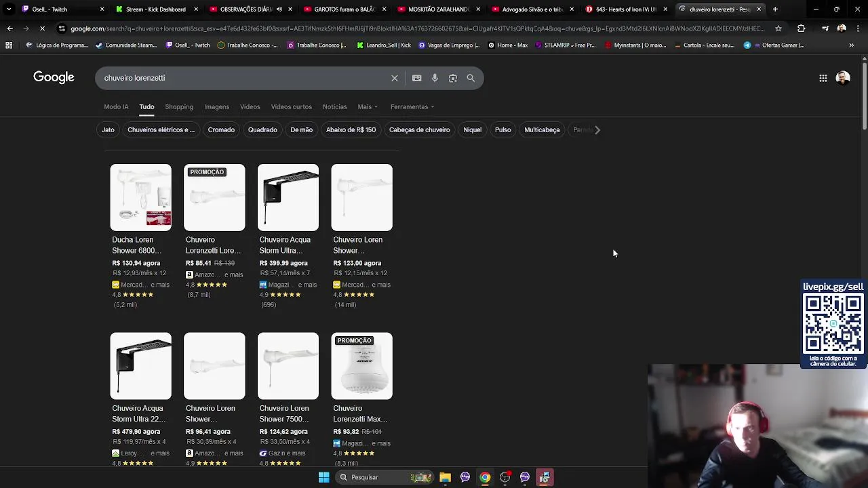
Task: Go back with the browser back arrow
Action: 9,28
